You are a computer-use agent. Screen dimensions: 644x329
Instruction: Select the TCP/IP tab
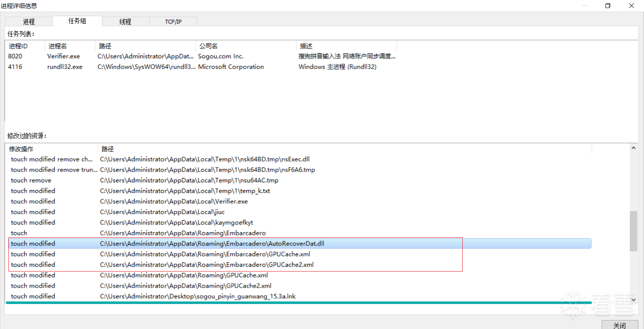(x=173, y=22)
